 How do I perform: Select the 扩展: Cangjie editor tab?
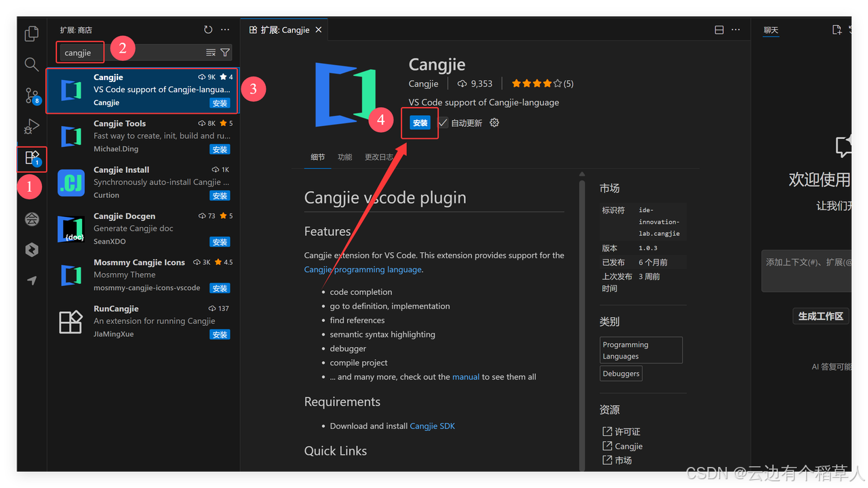(285, 30)
